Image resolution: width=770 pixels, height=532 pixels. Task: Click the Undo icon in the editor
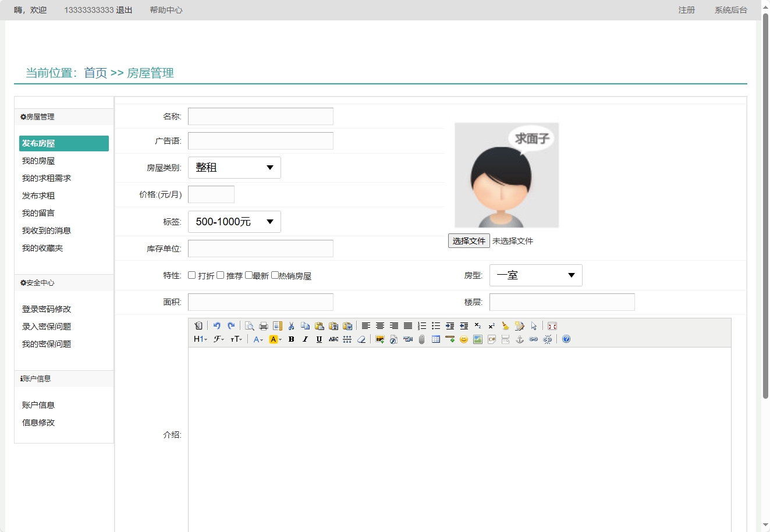tap(217, 325)
